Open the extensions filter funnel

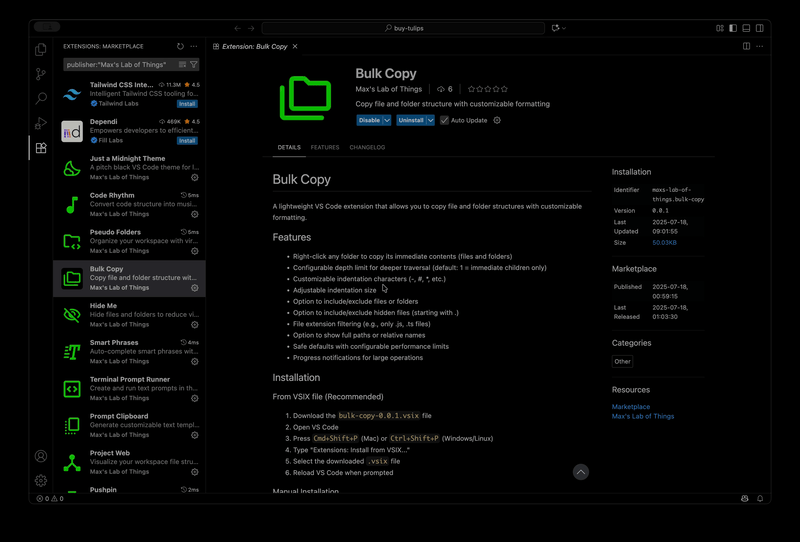(194, 64)
